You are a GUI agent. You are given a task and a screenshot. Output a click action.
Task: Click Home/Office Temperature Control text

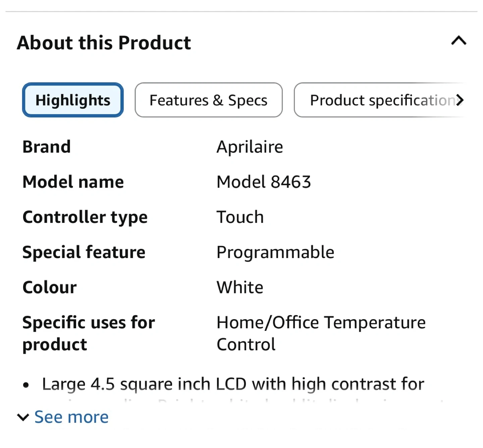pos(321,333)
